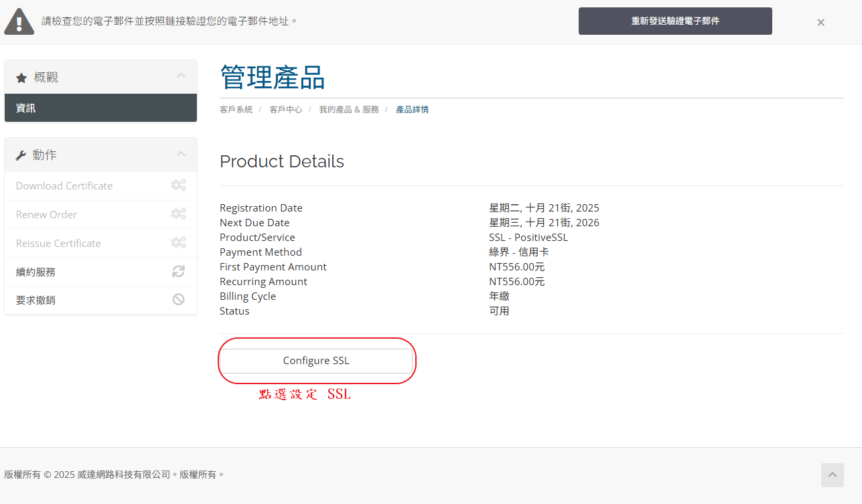Click the ban icon beside 要求撤銷
The height and width of the screenshot is (504, 862).
point(178,300)
